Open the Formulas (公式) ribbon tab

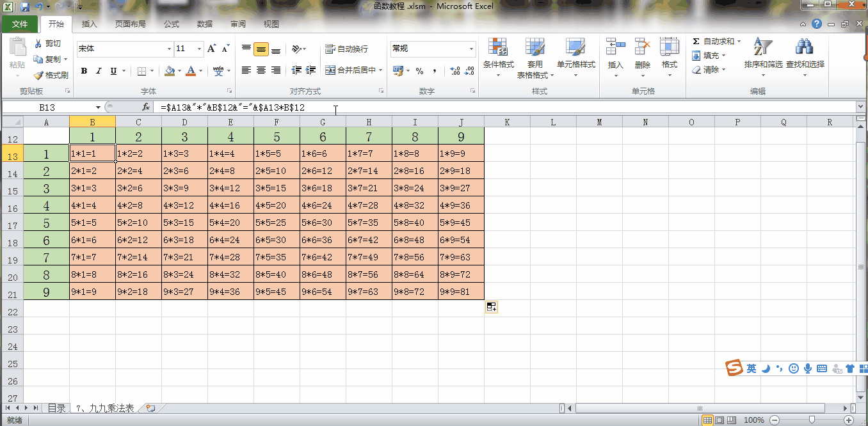coord(172,24)
